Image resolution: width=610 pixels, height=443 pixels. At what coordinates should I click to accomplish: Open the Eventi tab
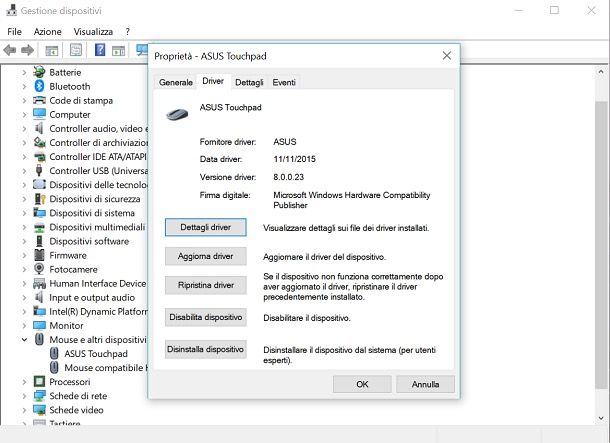pyautogui.click(x=284, y=82)
